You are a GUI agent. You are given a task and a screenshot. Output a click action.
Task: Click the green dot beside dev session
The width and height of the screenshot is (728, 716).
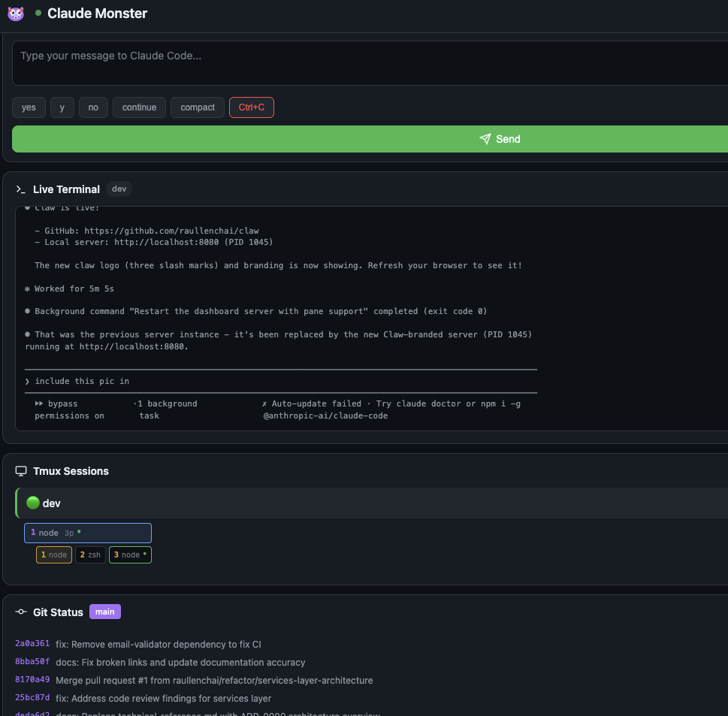[32, 503]
